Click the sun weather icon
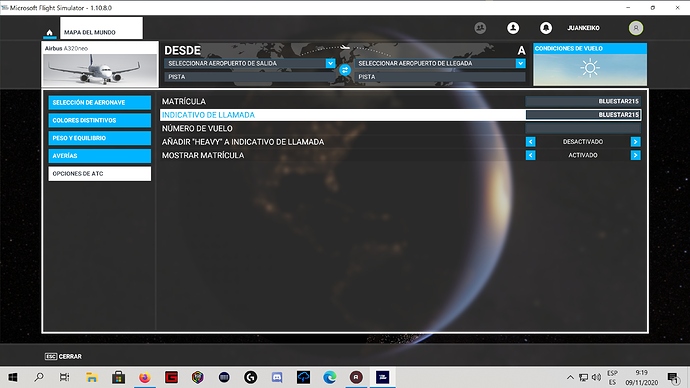 point(590,68)
